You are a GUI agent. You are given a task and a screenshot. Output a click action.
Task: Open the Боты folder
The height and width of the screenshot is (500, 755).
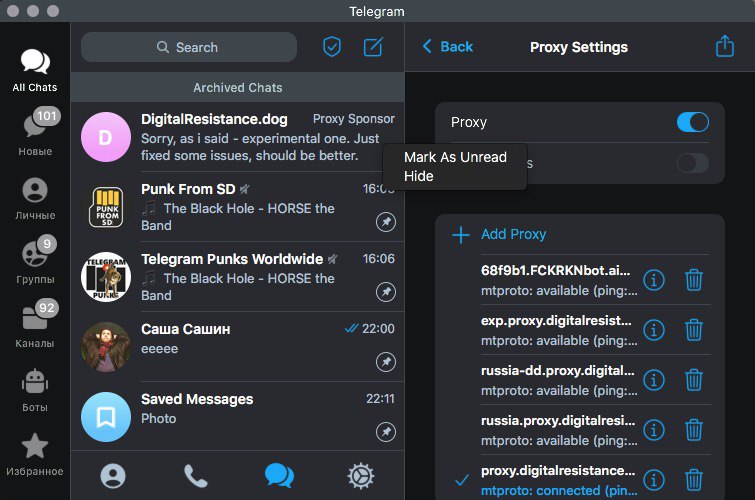click(35, 390)
